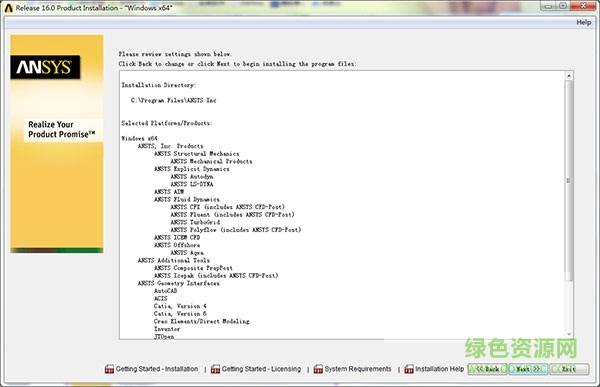Image resolution: width=600 pixels, height=387 pixels.
Task: Click the installation directory path text
Action: [174, 100]
